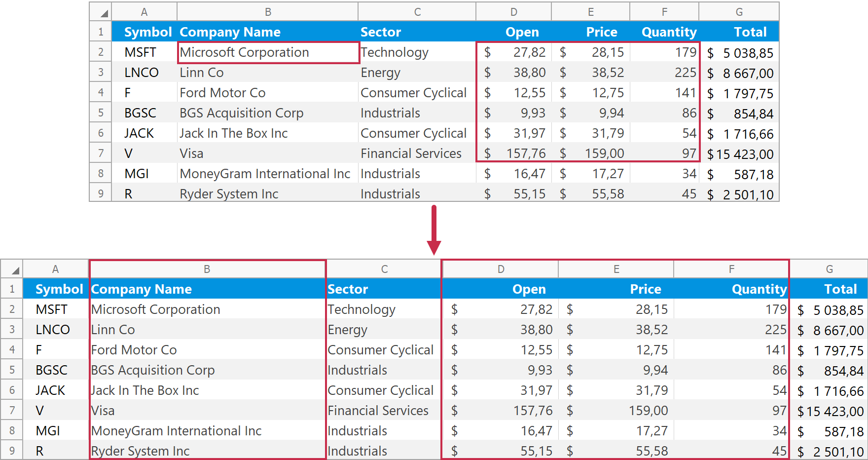Click column G header in the lower sheet
The height and width of the screenshot is (460, 868).
point(829,269)
